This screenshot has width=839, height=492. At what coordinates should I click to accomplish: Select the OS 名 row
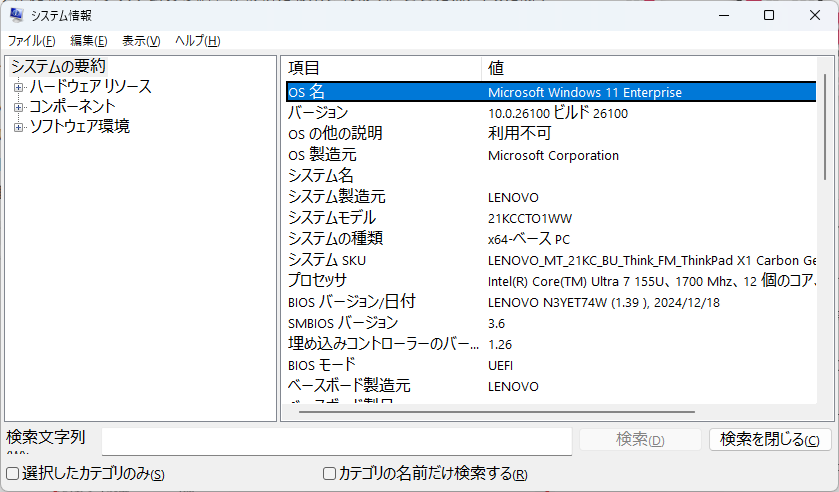551,92
